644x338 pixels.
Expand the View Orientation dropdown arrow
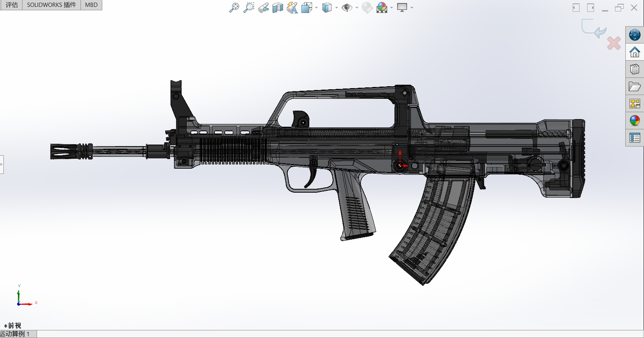pos(316,8)
